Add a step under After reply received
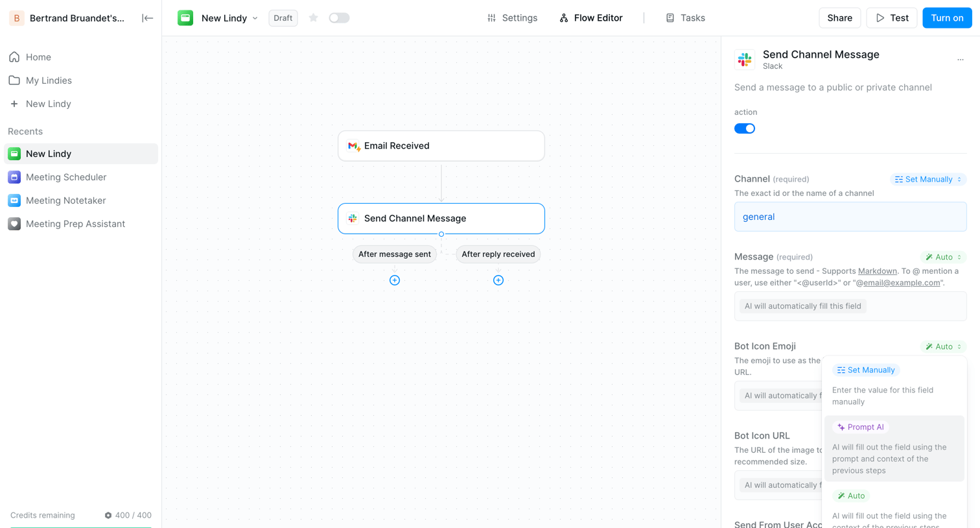980x528 pixels. pyautogui.click(x=498, y=280)
